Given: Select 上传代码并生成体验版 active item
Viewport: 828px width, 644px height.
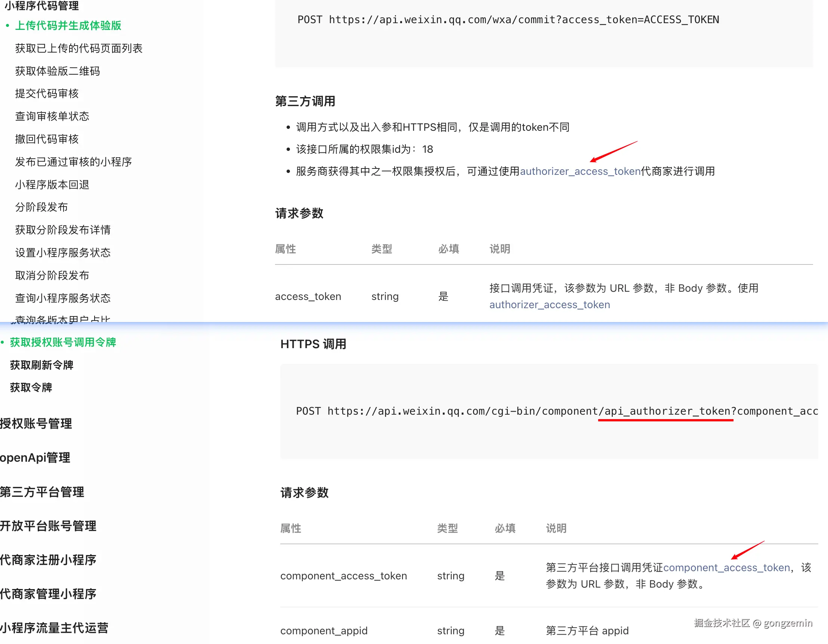Looking at the screenshot, I should coord(68,25).
